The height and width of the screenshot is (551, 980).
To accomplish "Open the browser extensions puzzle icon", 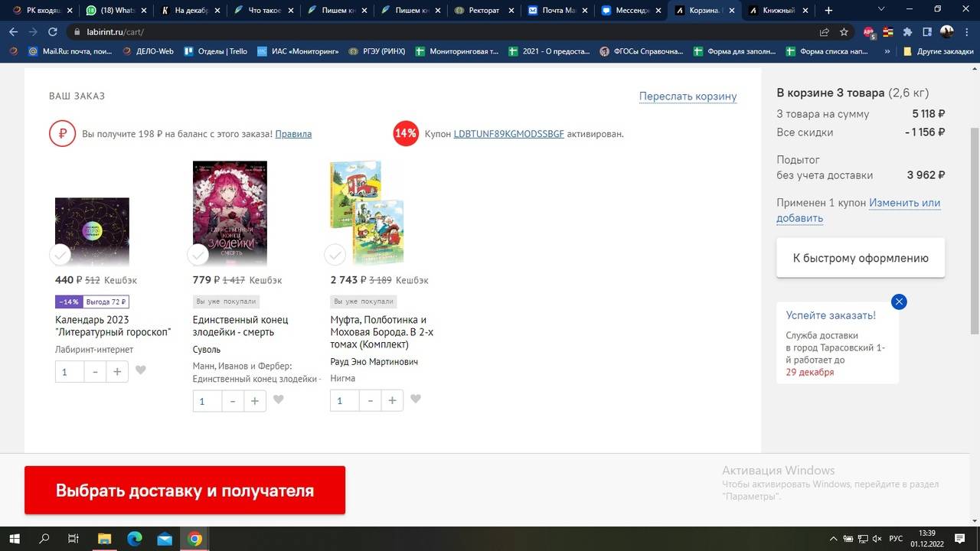I will (908, 32).
